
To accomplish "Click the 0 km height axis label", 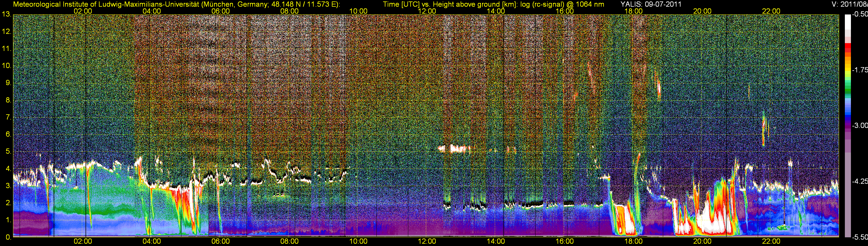I will coord(8,237).
